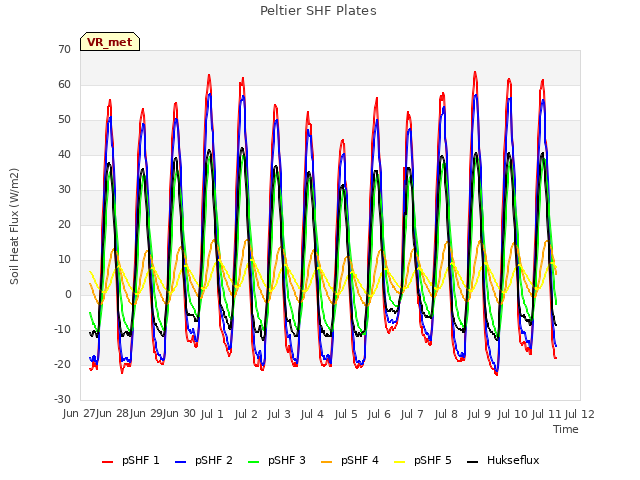Click the 20 y-axis tick value
640x480 pixels.
tap(64, 225)
